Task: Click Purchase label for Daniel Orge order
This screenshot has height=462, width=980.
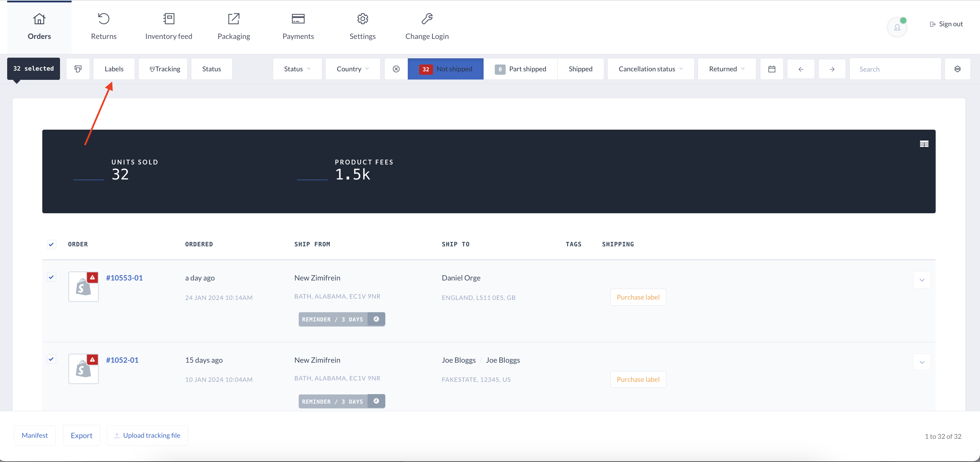Action: [638, 297]
